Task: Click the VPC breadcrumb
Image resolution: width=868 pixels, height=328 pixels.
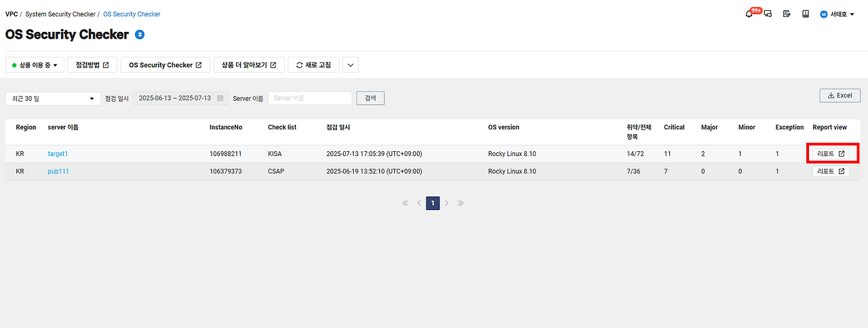Action: pyautogui.click(x=12, y=14)
